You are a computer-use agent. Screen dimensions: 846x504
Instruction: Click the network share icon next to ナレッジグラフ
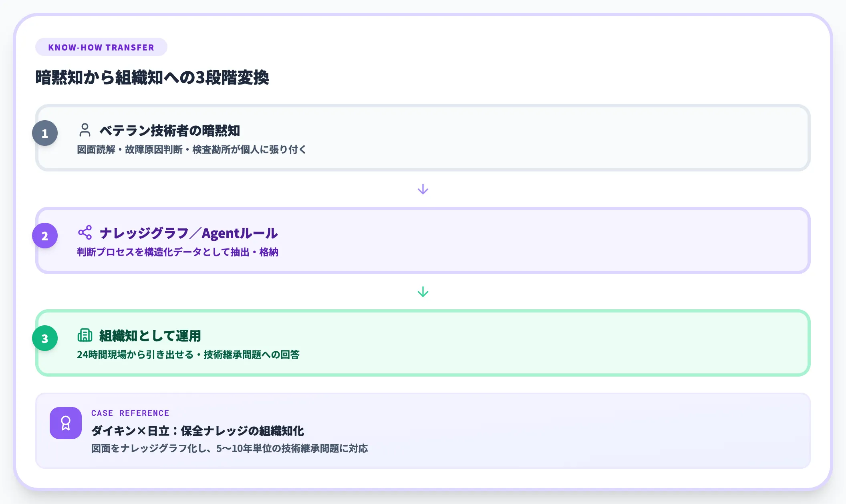85,232
